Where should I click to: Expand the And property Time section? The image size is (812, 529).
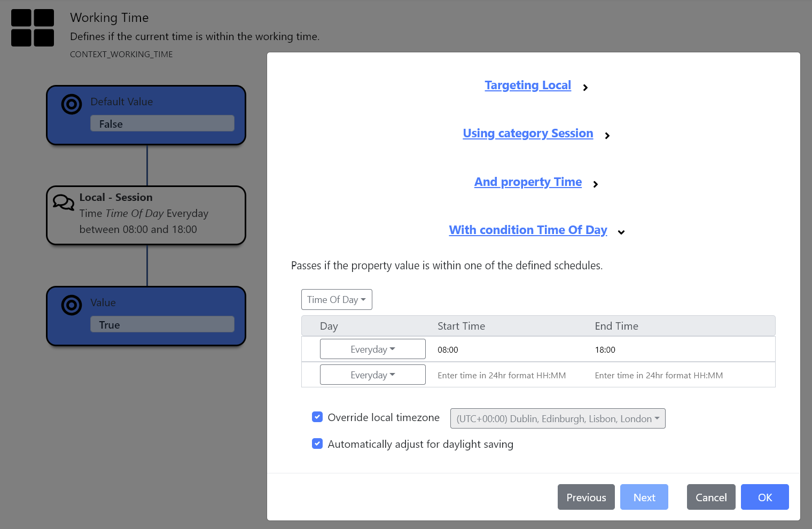[596, 184]
